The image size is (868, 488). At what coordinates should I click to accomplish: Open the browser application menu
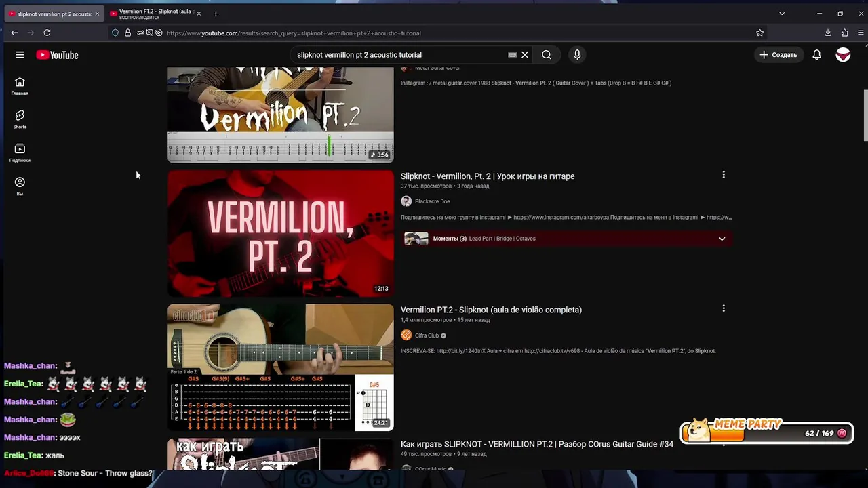[861, 33]
